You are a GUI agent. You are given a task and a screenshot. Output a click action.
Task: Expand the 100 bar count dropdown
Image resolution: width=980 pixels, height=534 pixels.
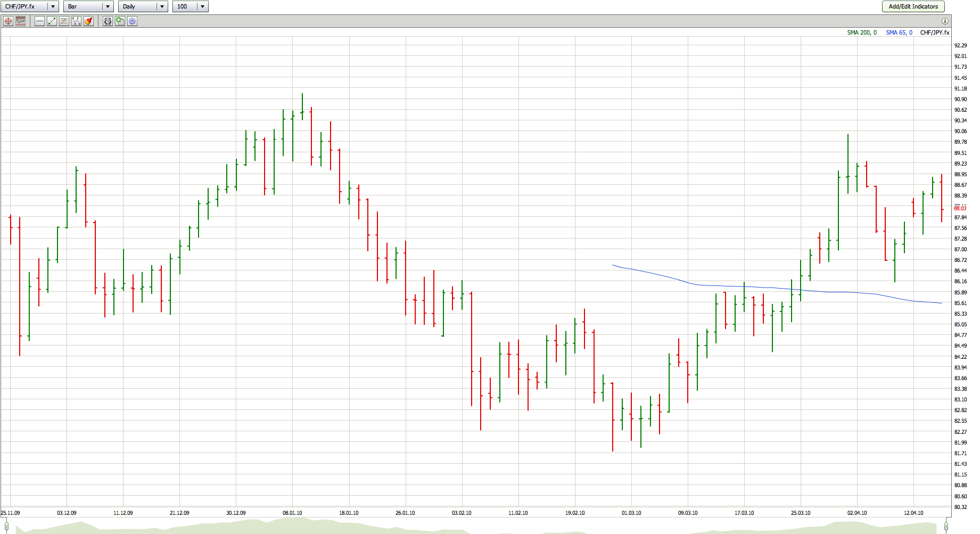tap(202, 6)
